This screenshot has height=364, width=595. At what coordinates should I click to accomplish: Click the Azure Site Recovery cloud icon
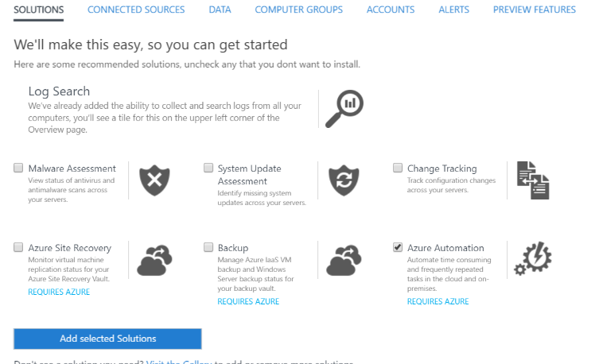pyautogui.click(x=154, y=260)
